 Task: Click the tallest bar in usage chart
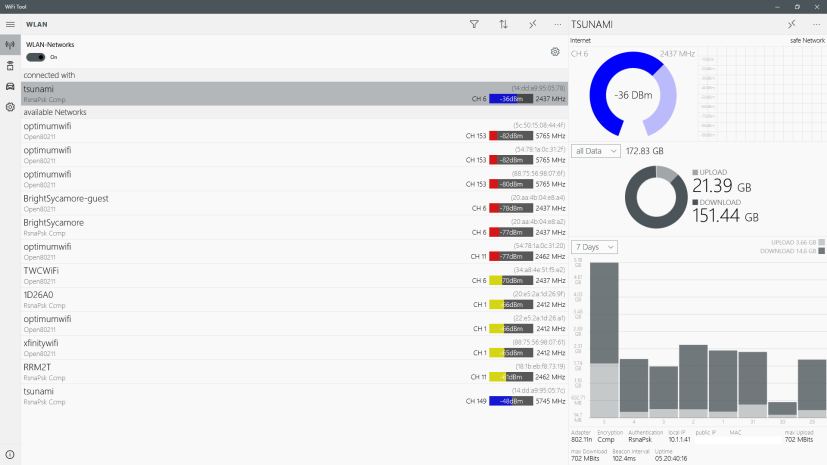point(604,340)
